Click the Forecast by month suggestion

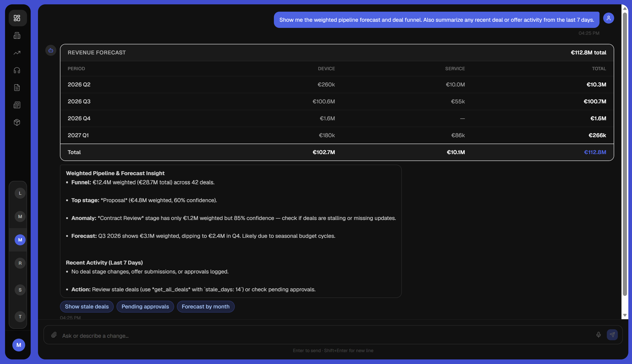tap(205, 307)
